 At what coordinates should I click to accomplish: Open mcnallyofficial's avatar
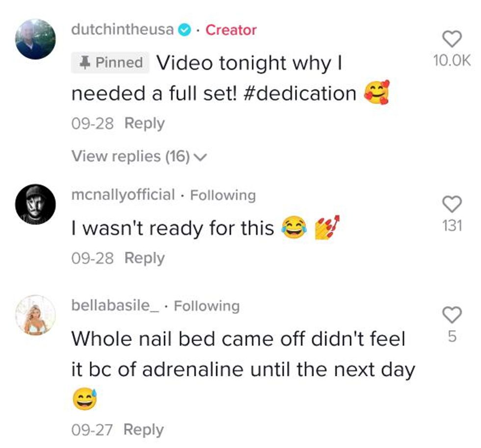[x=35, y=205]
